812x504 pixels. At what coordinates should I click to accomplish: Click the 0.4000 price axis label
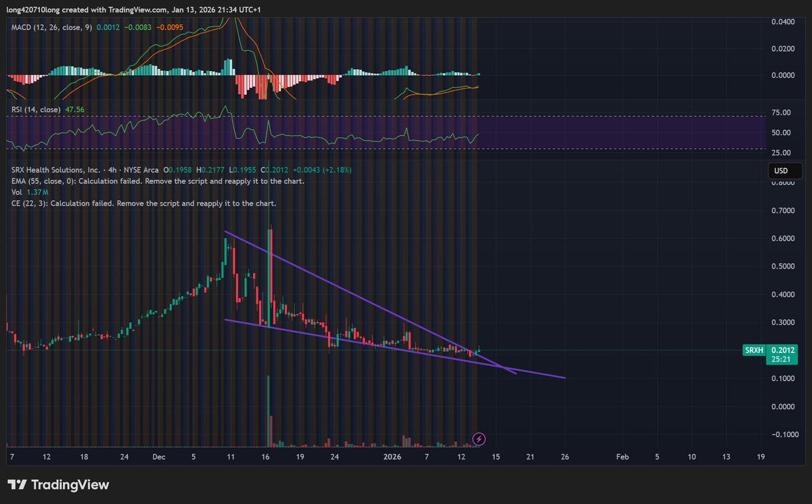[784, 295]
